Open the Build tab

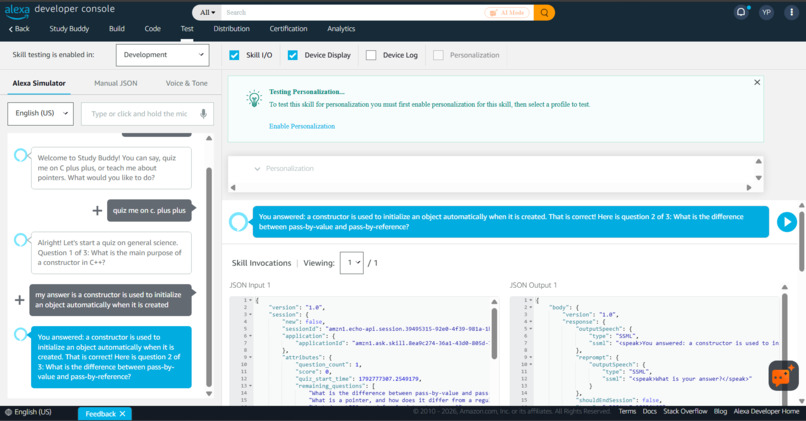tap(117, 29)
